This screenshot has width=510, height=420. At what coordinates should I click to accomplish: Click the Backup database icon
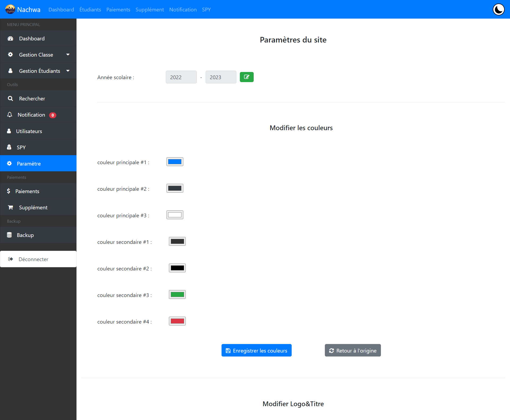tap(9, 235)
